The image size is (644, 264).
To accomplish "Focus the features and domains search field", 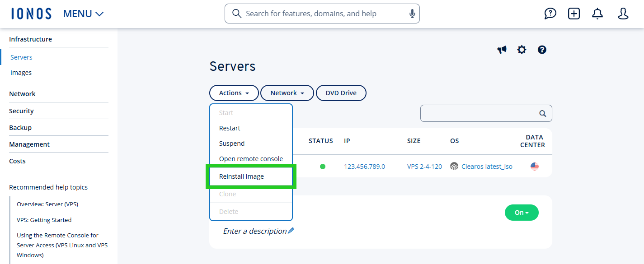I will click(x=322, y=14).
